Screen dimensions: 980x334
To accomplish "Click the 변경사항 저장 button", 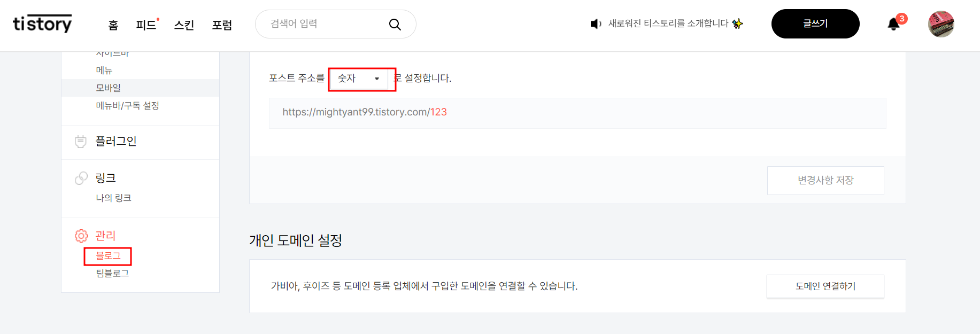I will (x=825, y=181).
